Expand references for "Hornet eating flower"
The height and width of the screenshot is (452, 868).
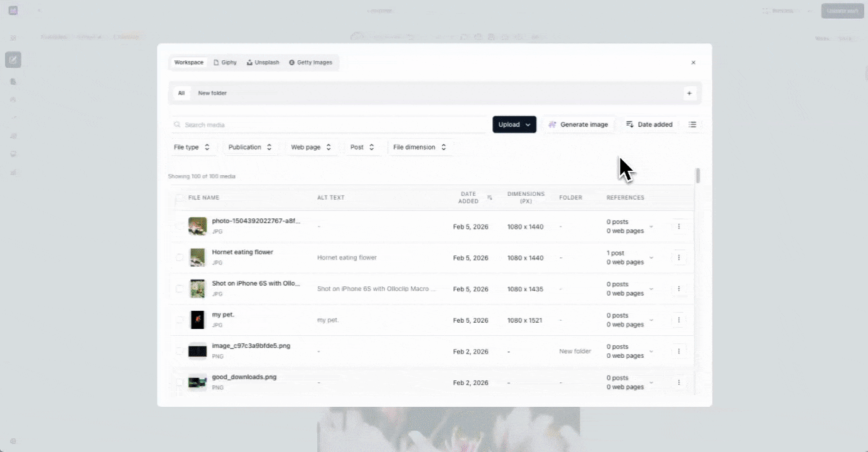pos(651,257)
